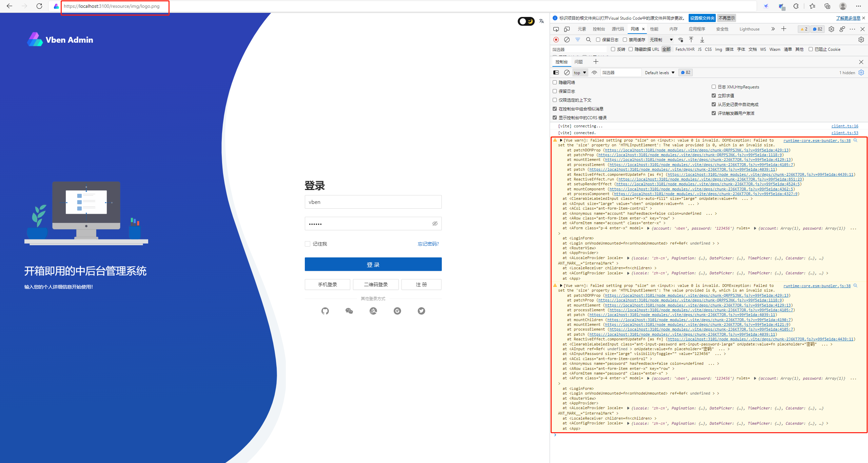Open DevTools three-dot more options menu
This screenshot has width=868, height=463.
pos(852,29)
